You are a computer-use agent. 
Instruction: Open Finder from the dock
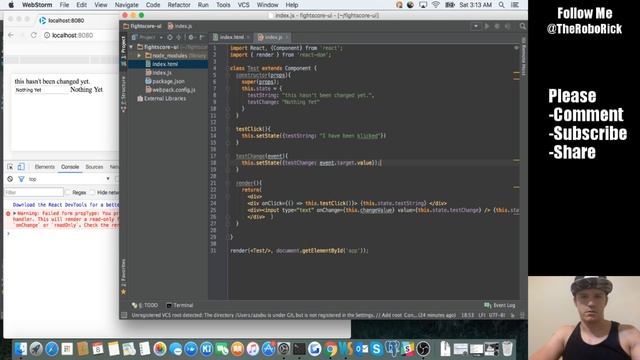click(x=20, y=349)
